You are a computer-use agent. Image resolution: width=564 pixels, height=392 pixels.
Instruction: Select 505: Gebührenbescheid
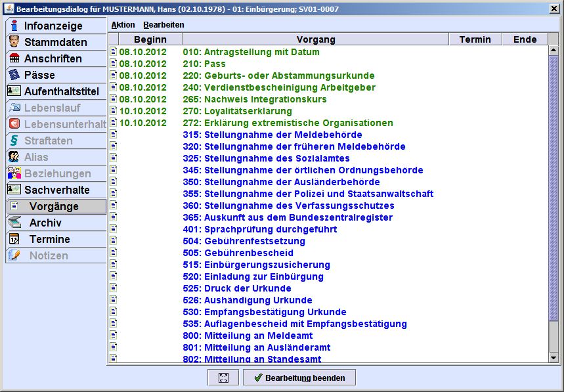click(x=238, y=253)
